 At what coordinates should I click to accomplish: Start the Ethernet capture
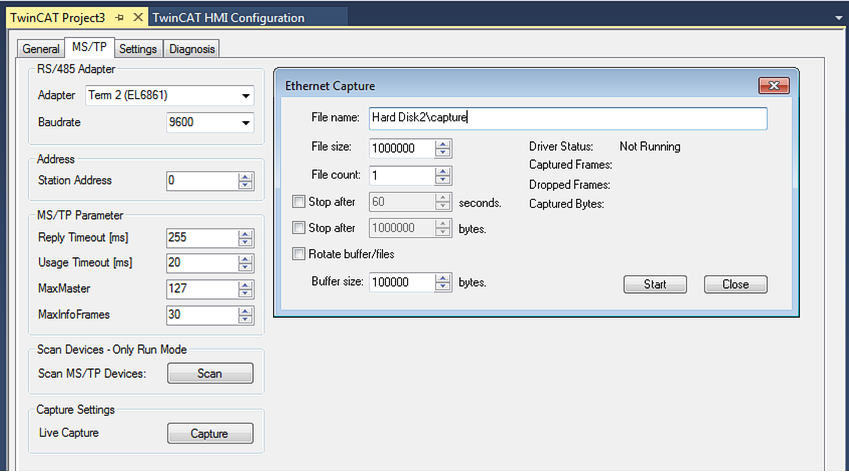[x=655, y=284]
